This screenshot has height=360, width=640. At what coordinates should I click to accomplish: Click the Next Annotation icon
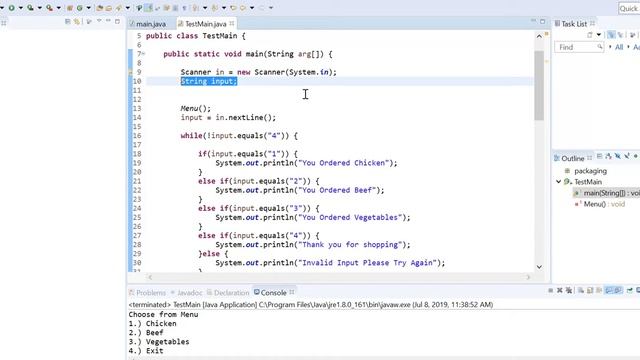pos(196,8)
